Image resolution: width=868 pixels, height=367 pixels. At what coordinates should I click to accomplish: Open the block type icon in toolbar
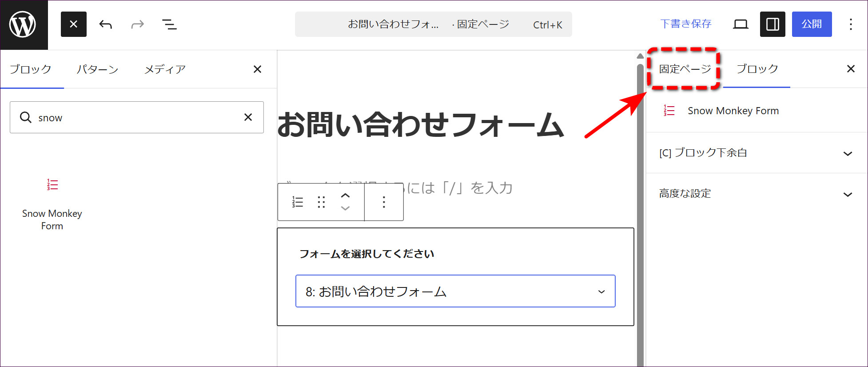[x=297, y=202]
